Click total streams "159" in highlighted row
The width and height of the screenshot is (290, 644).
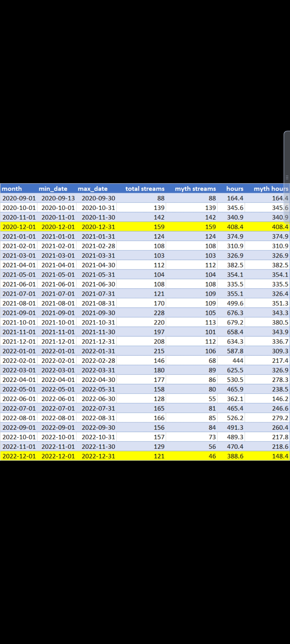pyautogui.click(x=159, y=227)
